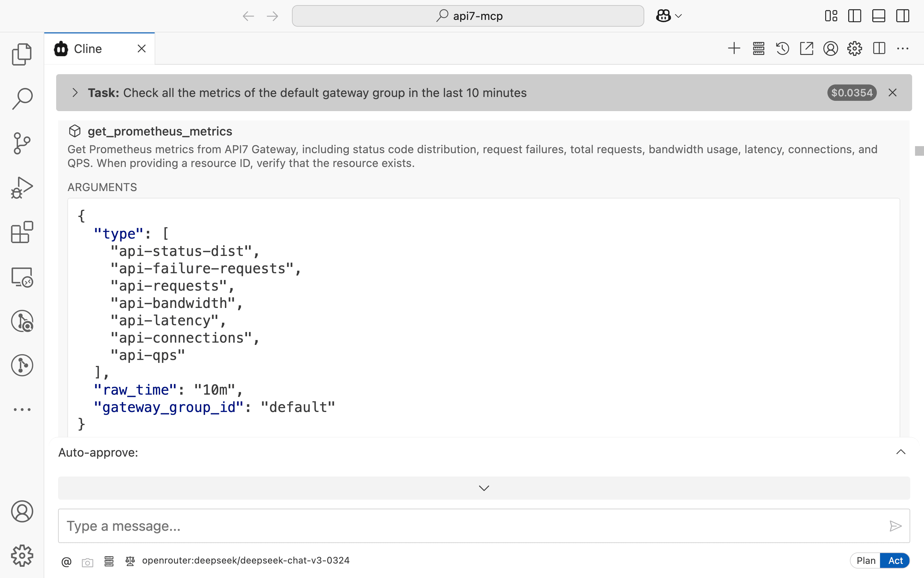
Task: Send the message with arrow icon
Action: coord(895,526)
